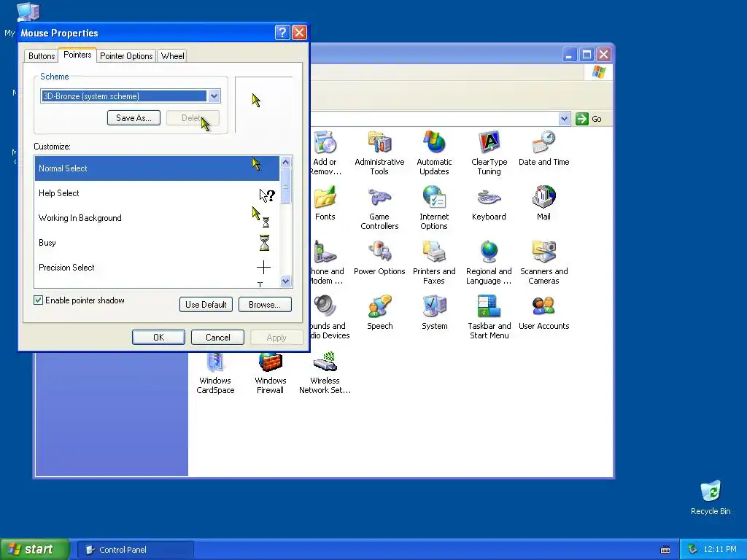This screenshot has height=560, width=747.
Task: Select the Busy pointer row
Action: (157, 243)
